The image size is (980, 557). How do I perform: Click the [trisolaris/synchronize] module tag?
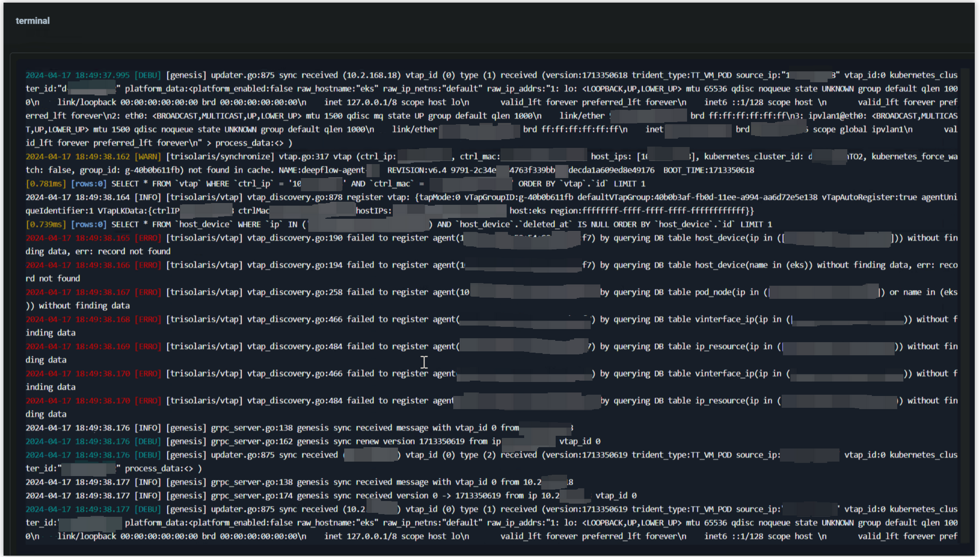[220, 157]
